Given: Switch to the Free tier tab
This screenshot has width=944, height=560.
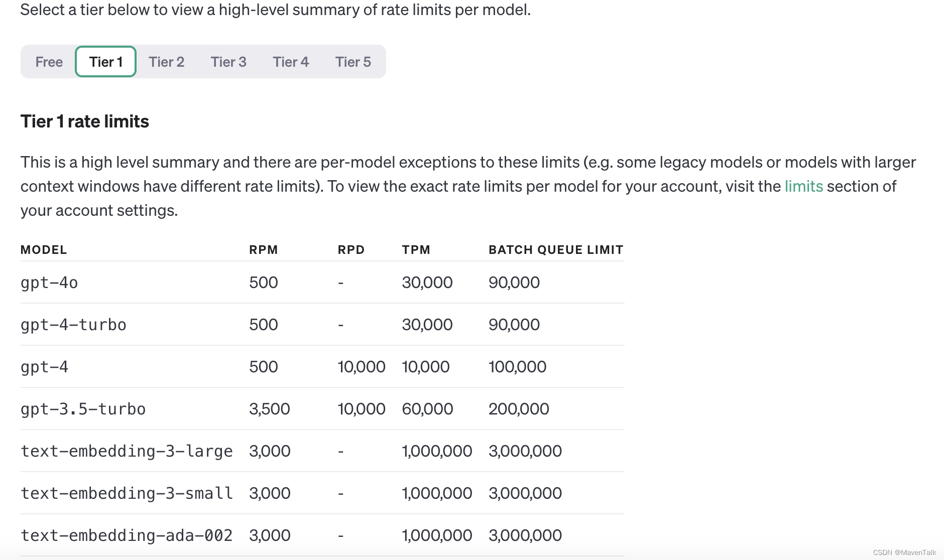Looking at the screenshot, I should tap(49, 62).
